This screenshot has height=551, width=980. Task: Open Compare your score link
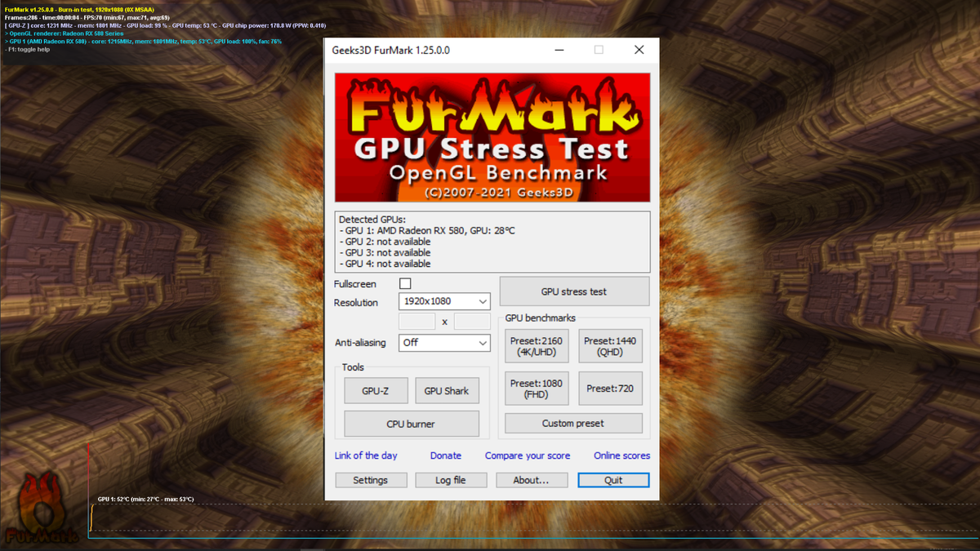[528, 455]
